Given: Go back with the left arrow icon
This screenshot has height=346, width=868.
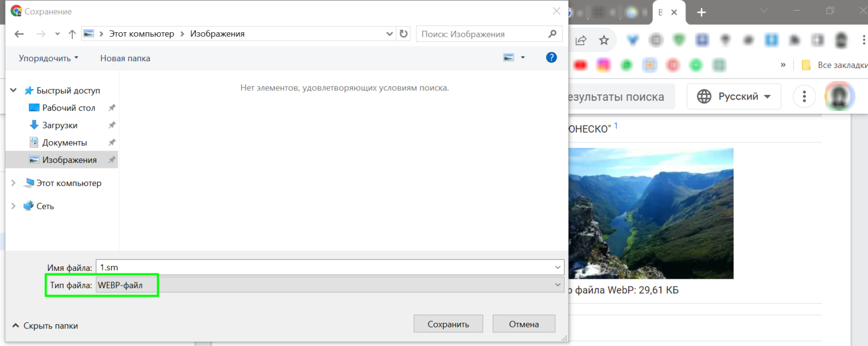Looking at the screenshot, I should click(x=19, y=34).
